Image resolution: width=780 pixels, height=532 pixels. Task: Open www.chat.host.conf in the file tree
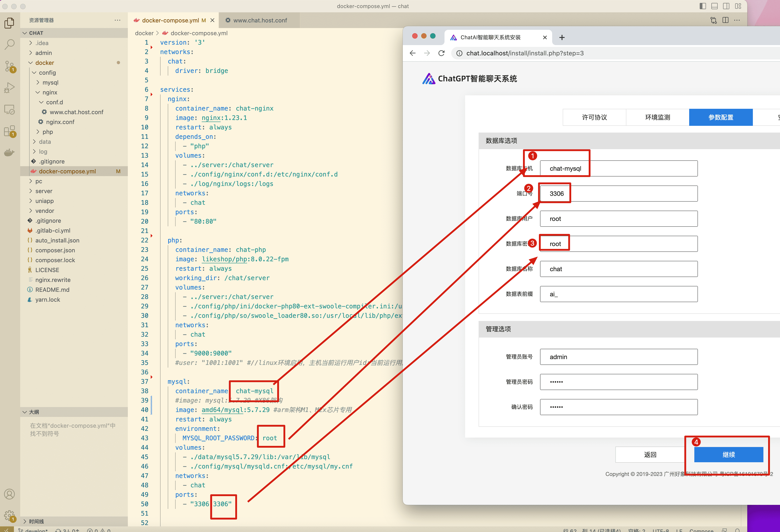tap(74, 112)
